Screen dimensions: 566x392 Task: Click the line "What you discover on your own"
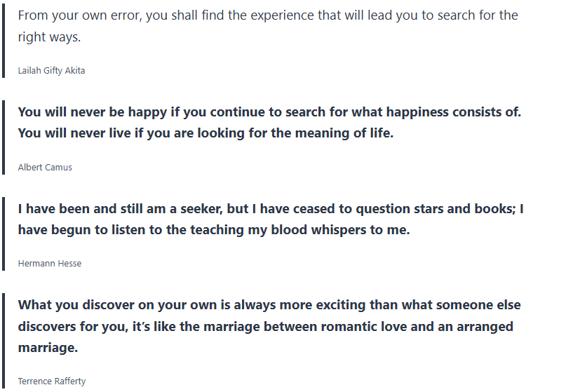point(269,305)
